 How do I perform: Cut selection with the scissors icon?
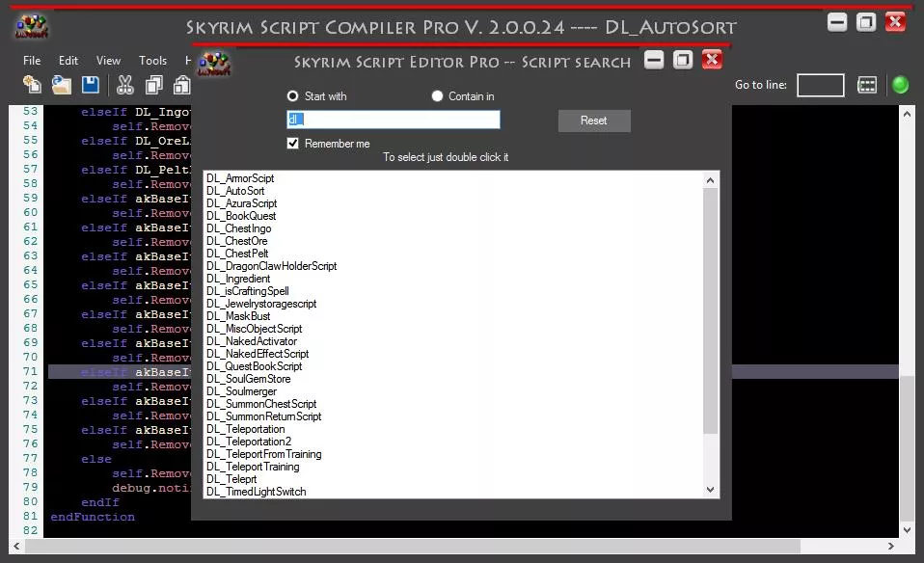(x=125, y=85)
